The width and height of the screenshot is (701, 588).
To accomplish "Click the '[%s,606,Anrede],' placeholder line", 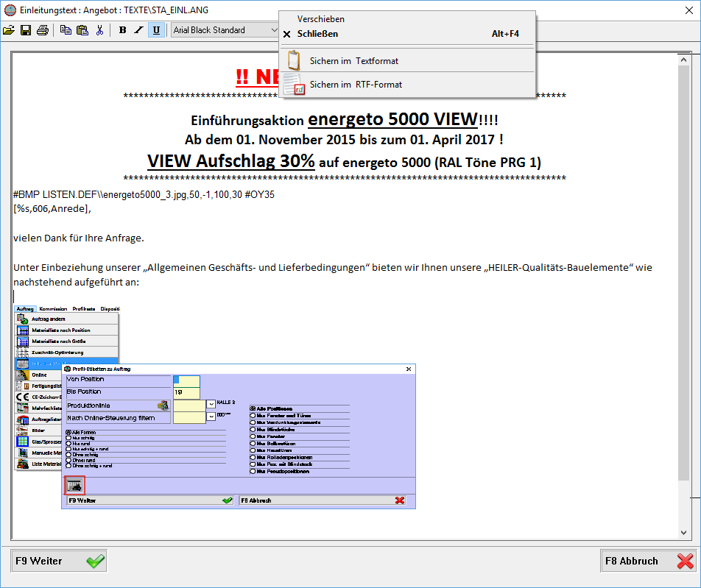I will [x=52, y=209].
